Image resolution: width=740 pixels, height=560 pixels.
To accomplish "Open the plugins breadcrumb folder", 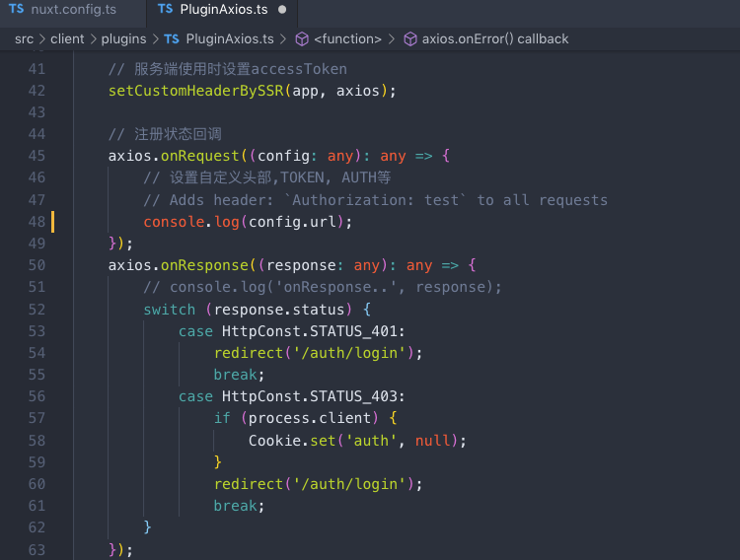I will click(123, 39).
